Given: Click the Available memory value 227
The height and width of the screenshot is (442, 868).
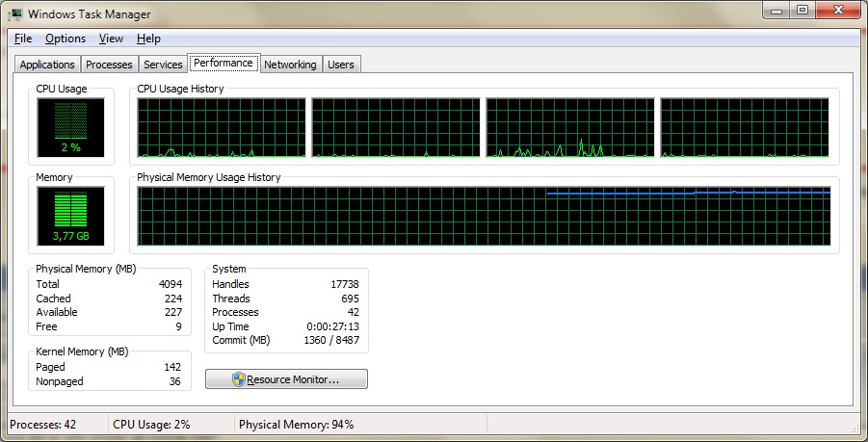Looking at the screenshot, I should (173, 312).
